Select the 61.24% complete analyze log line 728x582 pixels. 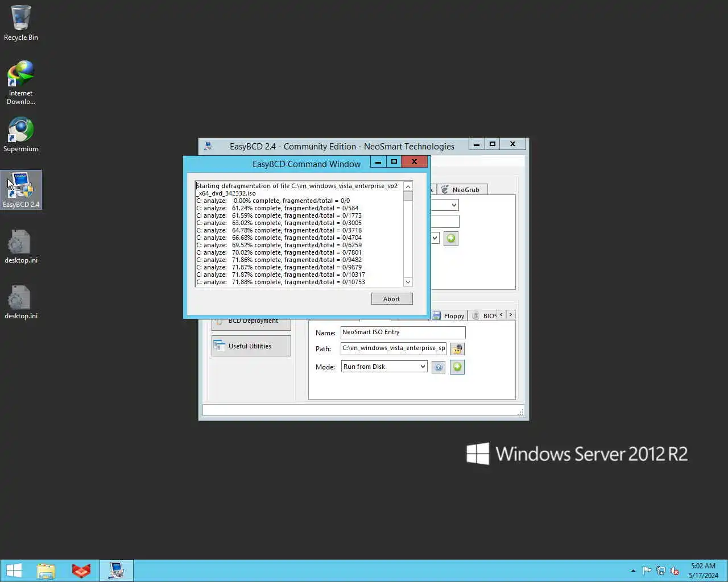(x=278, y=208)
